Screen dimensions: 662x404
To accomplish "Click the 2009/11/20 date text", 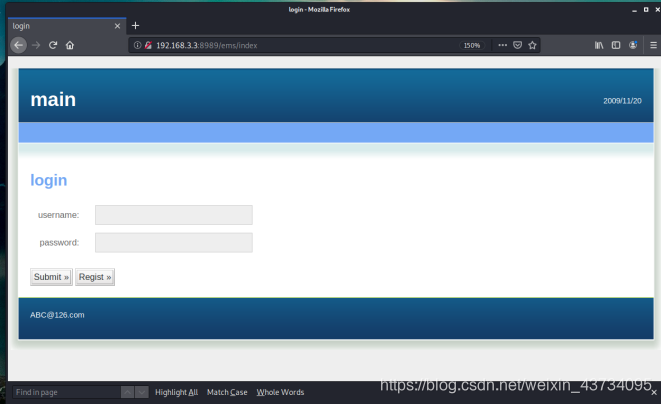I will (x=622, y=101).
